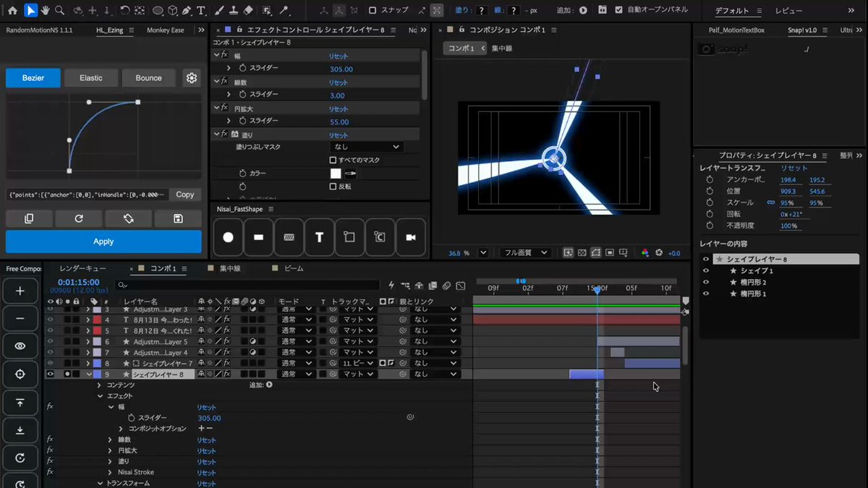Collapse エフェクト group in timeline
The height and width of the screenshot is (488, 868).
100,396
